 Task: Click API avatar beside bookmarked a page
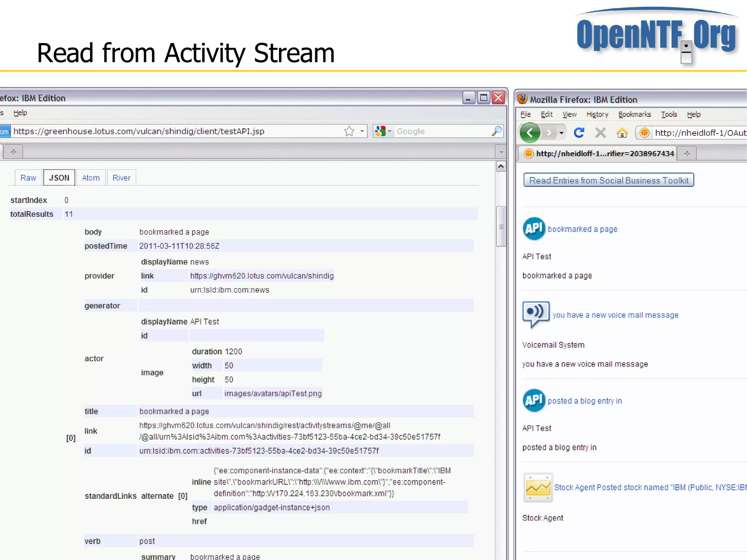(534, 228)
